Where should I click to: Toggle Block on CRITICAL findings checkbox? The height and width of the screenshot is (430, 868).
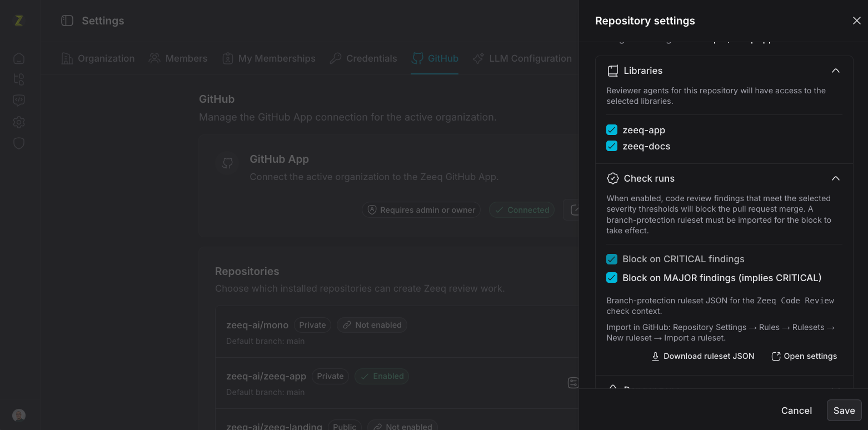612,259
